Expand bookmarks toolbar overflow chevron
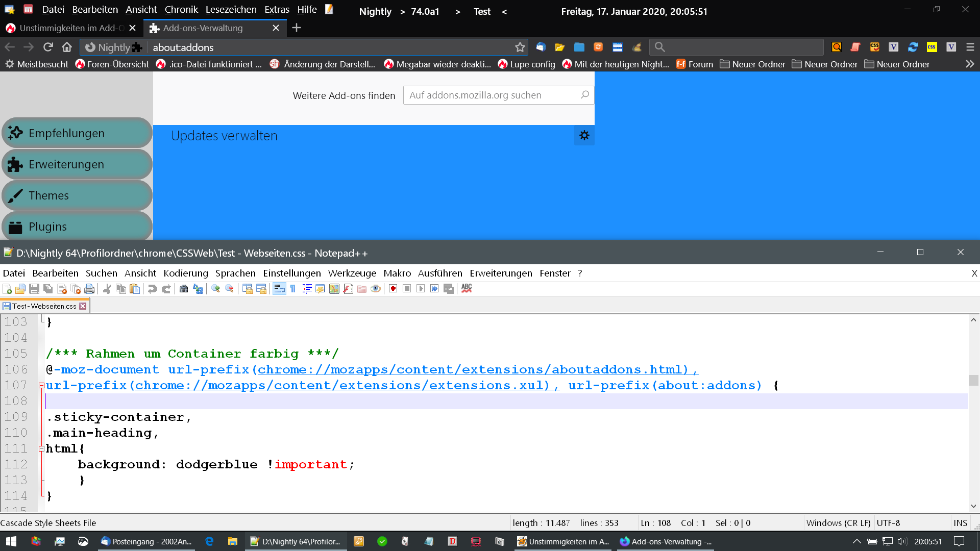Viewport: 980px width, 551px height. click(x=970, y=64)
